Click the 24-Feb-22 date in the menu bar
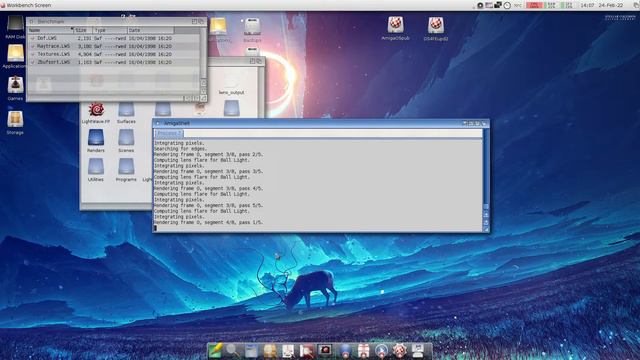This screenshot has width=640, height=360. (x=611, y=5)
